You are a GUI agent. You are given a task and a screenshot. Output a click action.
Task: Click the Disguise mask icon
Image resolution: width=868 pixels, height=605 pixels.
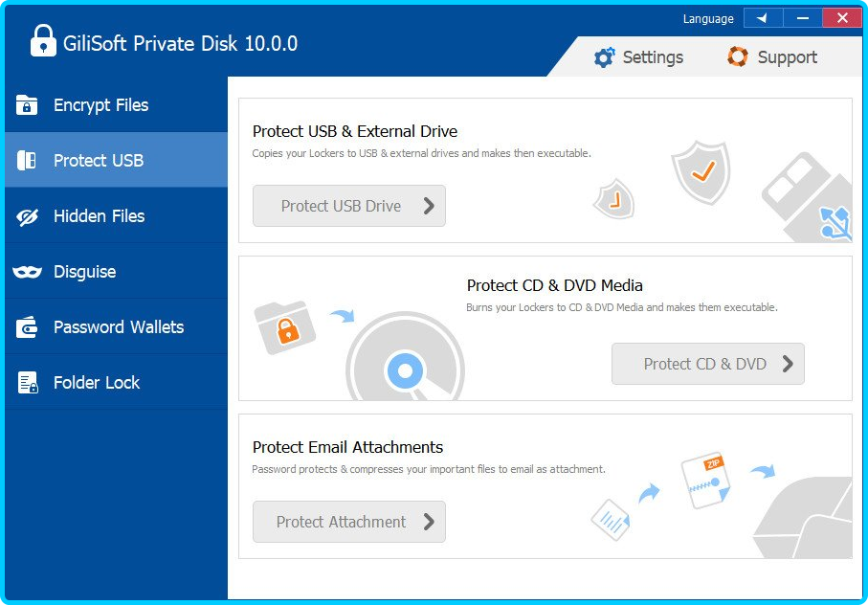click(x=27, y=272)
